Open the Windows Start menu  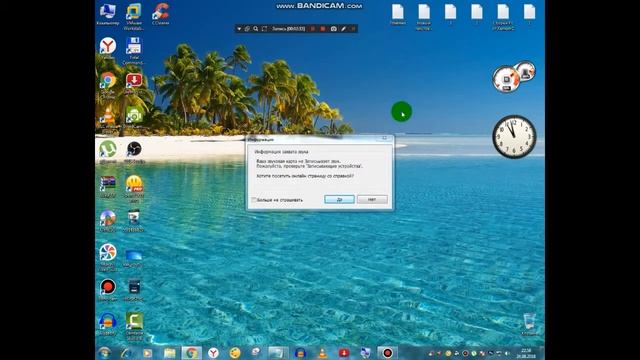[104, 353]
